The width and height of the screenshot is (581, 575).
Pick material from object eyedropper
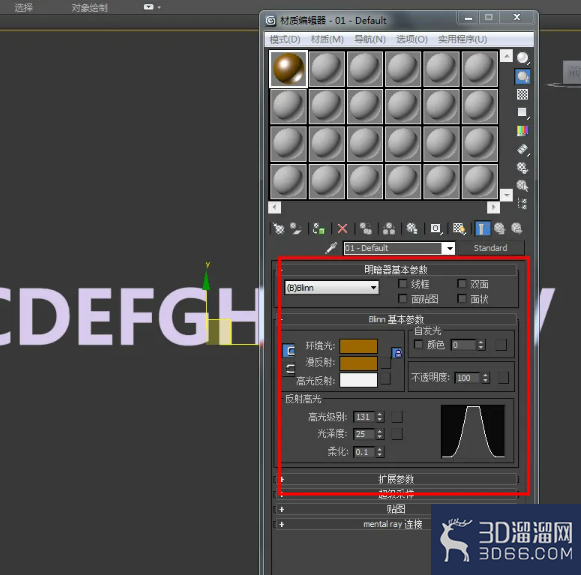point(331,248)
